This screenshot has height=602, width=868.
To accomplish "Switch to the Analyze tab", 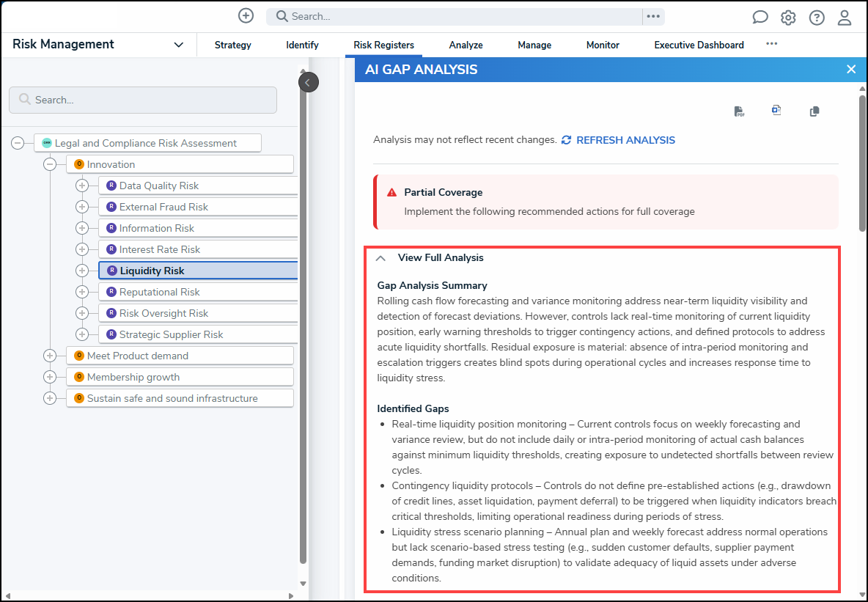I will pos(466,45).
